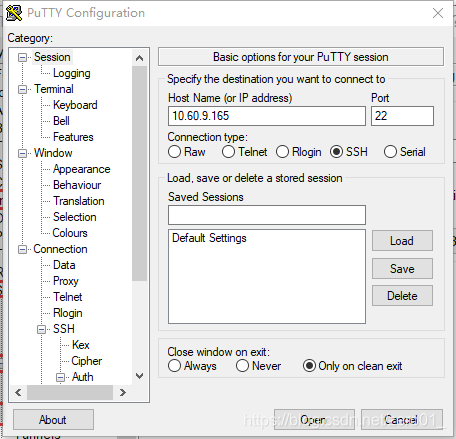This screenshot has height=439, width=456.
Task: Click the About button
Action: coord(53,420)
